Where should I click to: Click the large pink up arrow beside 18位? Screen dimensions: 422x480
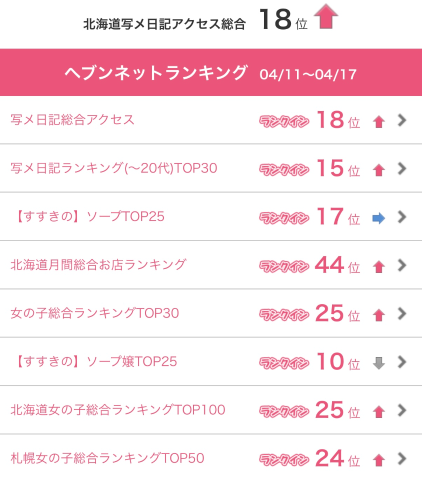[326, 16]
